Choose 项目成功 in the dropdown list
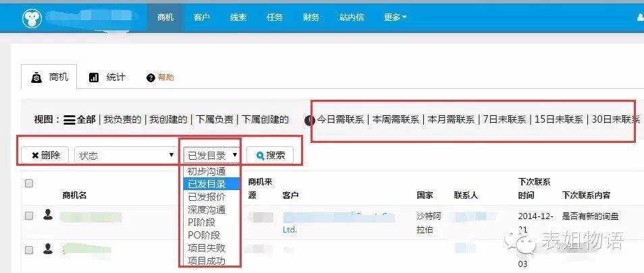 [211, 261]
